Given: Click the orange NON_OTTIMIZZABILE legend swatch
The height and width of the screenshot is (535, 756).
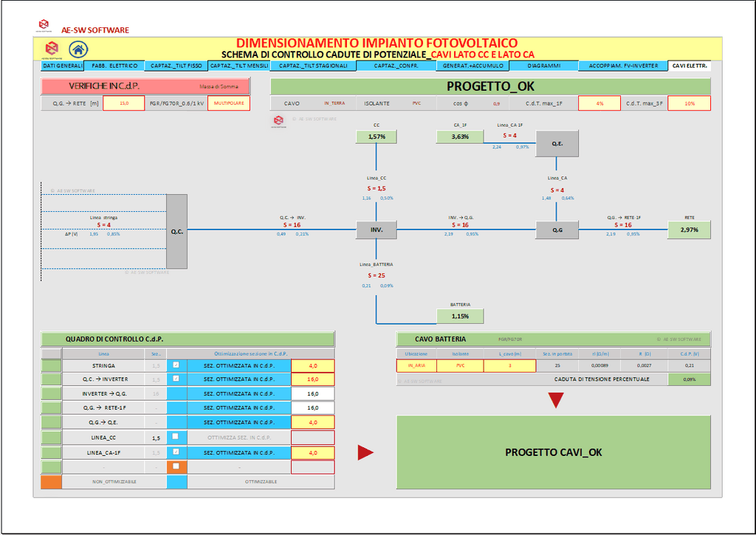Looking at the screenshot, I should [51, 481].
